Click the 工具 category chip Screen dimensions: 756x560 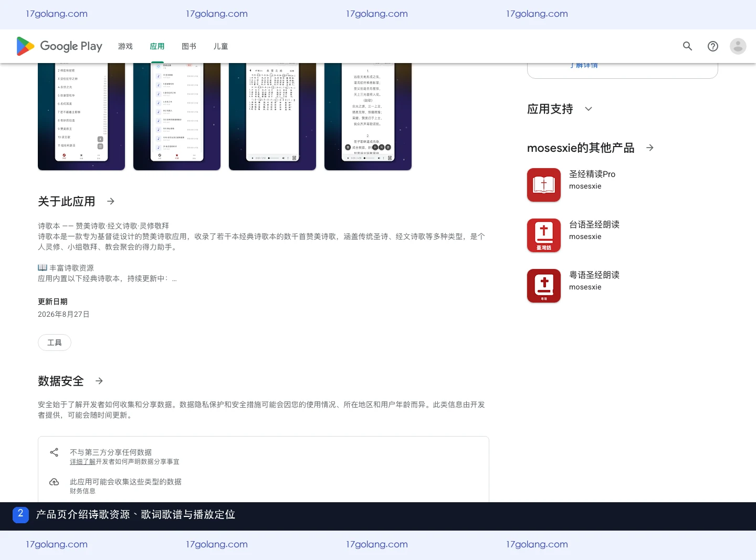click(55, 343)
